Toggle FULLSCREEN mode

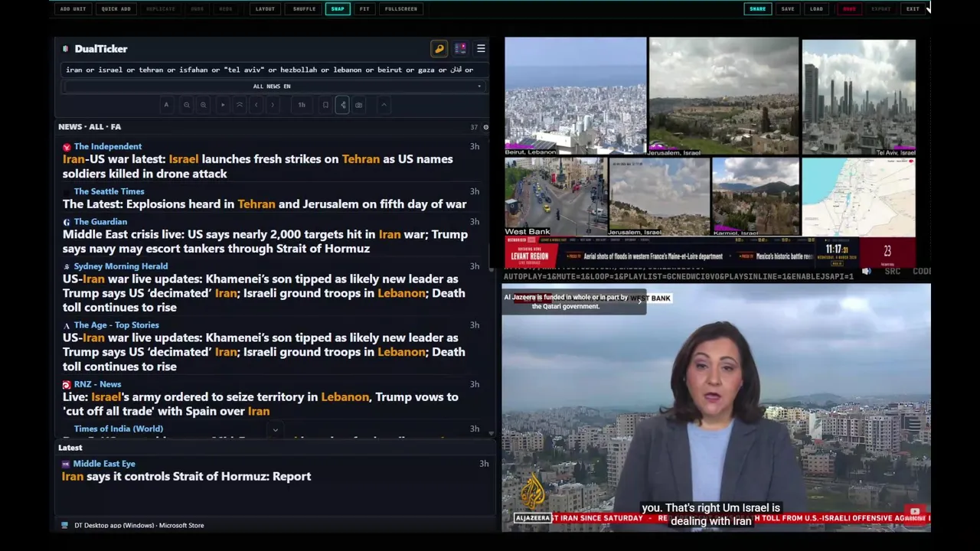401,9
